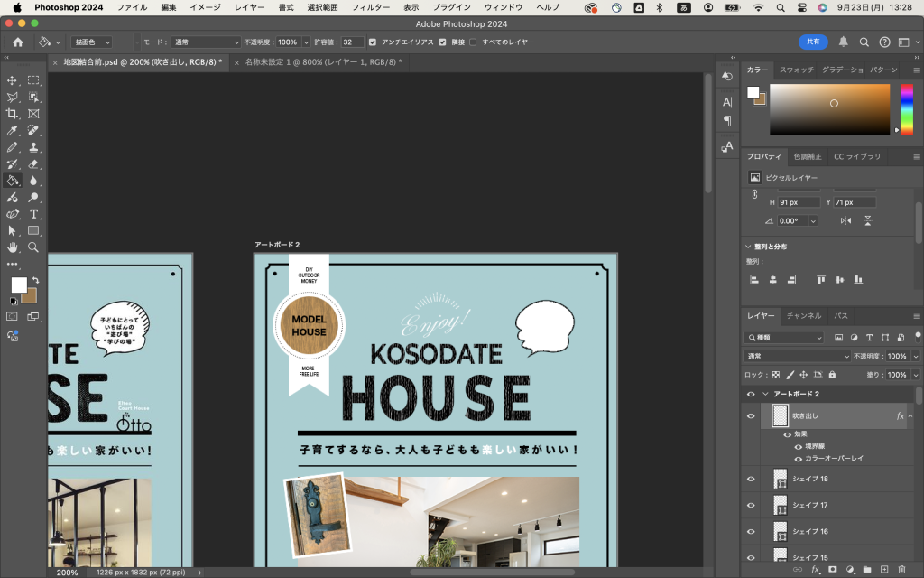Viewport: 924px width, 578px height.
Task: Switch to the チャンネル tab
Action: (803, 316)
